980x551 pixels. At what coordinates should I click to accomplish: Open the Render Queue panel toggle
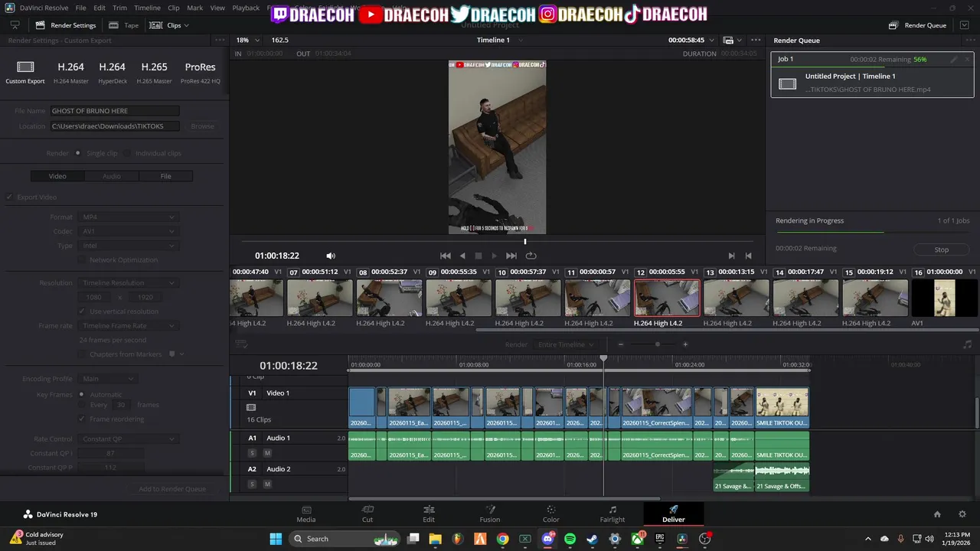point(917,25)
